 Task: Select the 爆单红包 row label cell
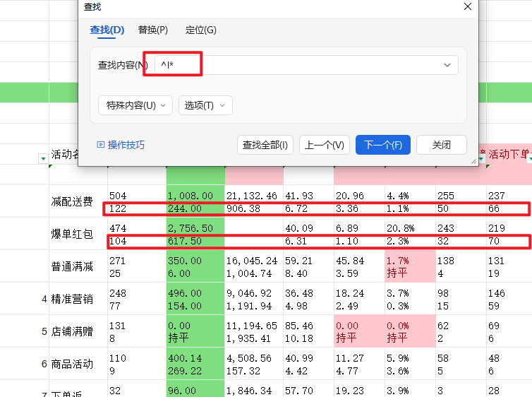coord(78,234)
